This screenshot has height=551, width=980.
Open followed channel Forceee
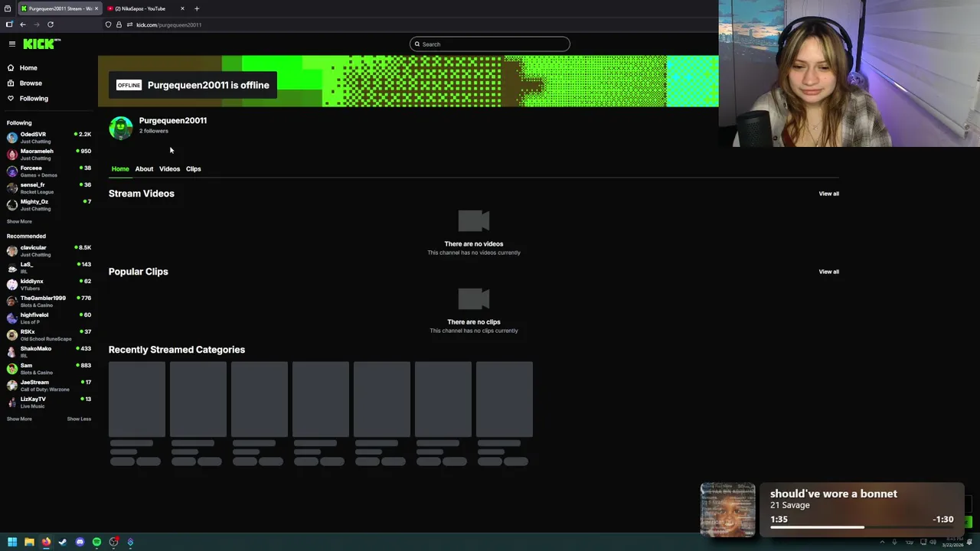pos(49,171)
